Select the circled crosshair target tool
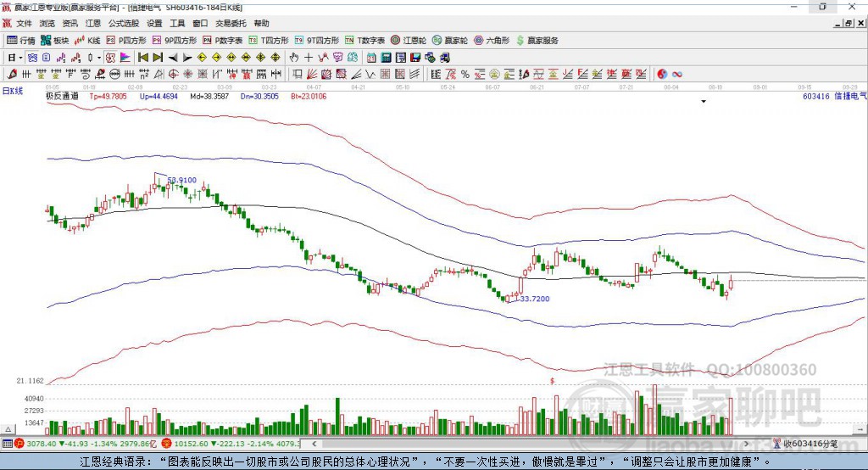868x470 pixels. click(x=173, y=74)
